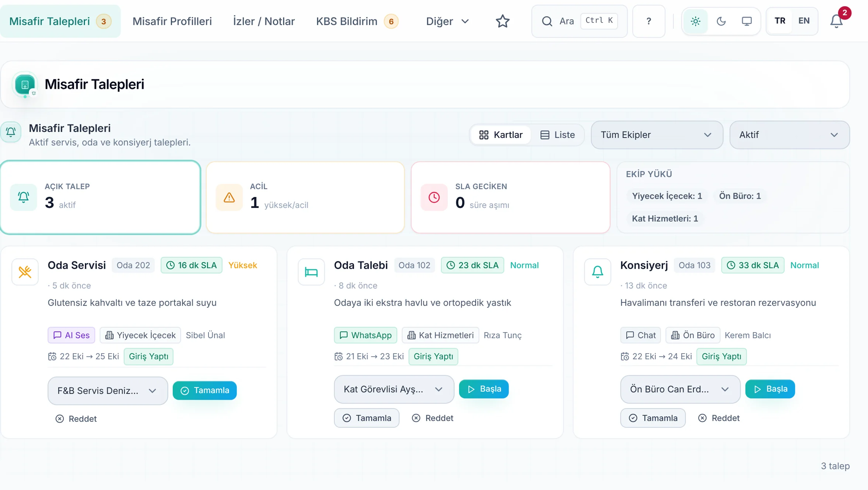The image size is (868, 490).
Task: Switch language to EN
Action: point(804,21)
